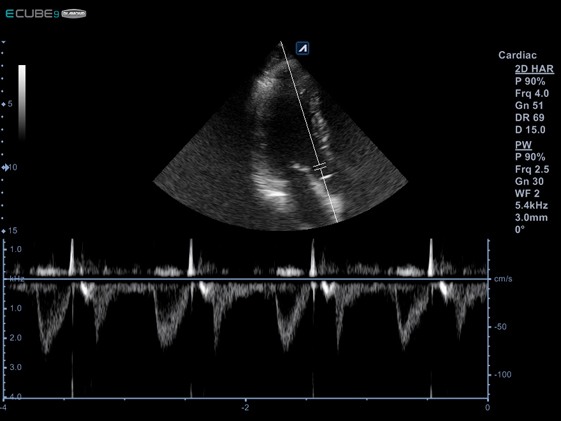Click the PW sample volume gate marker

[x=320, y=166]
